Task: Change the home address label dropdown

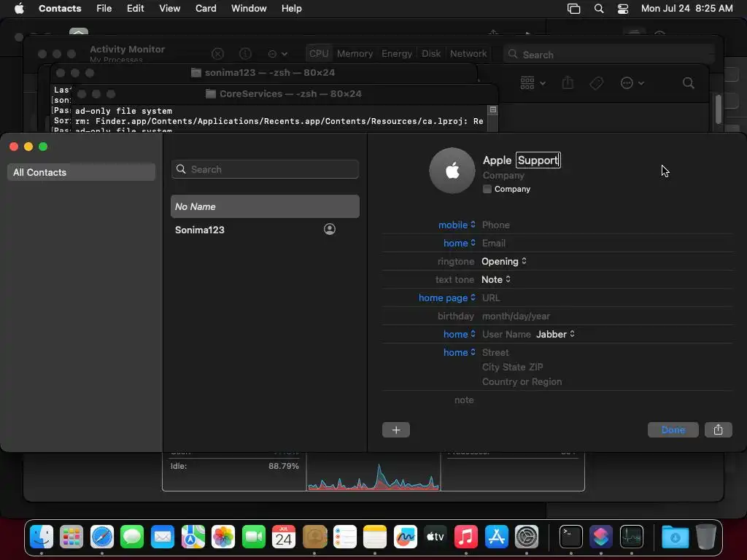Action: (x=460, y=352)
